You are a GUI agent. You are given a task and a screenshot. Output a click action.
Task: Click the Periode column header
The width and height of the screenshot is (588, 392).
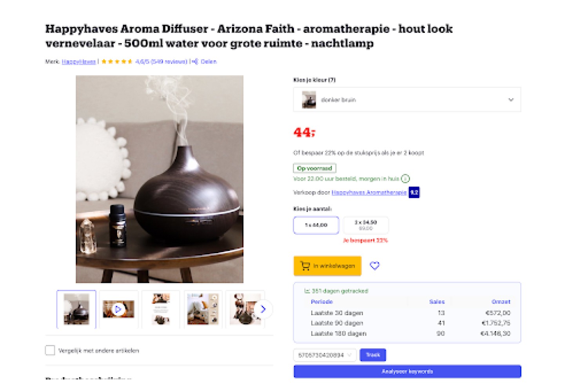(x=322, y=301)
